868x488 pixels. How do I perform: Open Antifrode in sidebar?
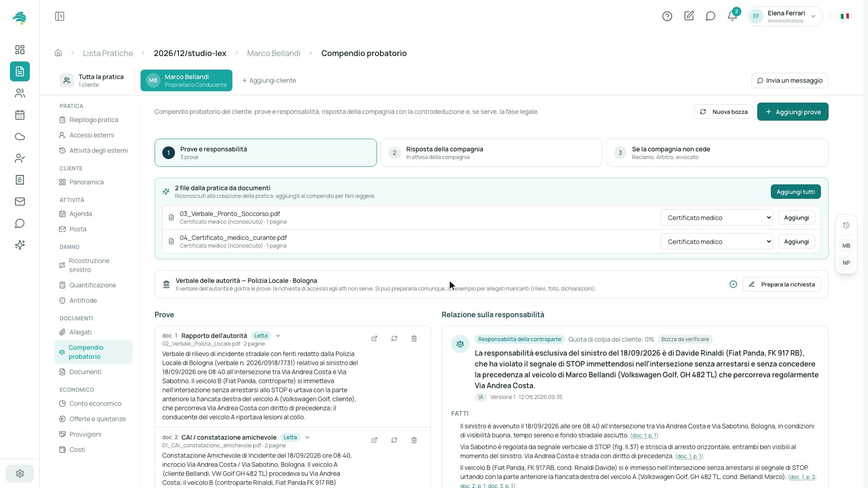83,300
